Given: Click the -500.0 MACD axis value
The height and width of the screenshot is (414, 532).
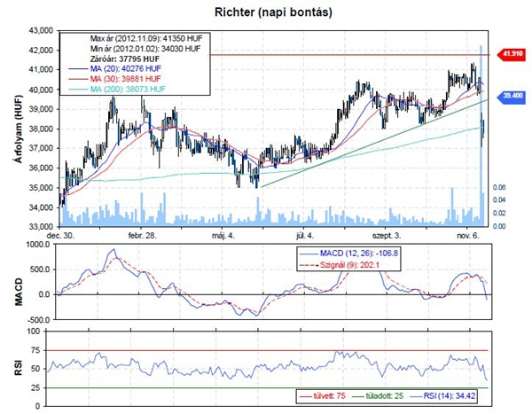Looking at the screenshot, I should (x=38, y=320).
